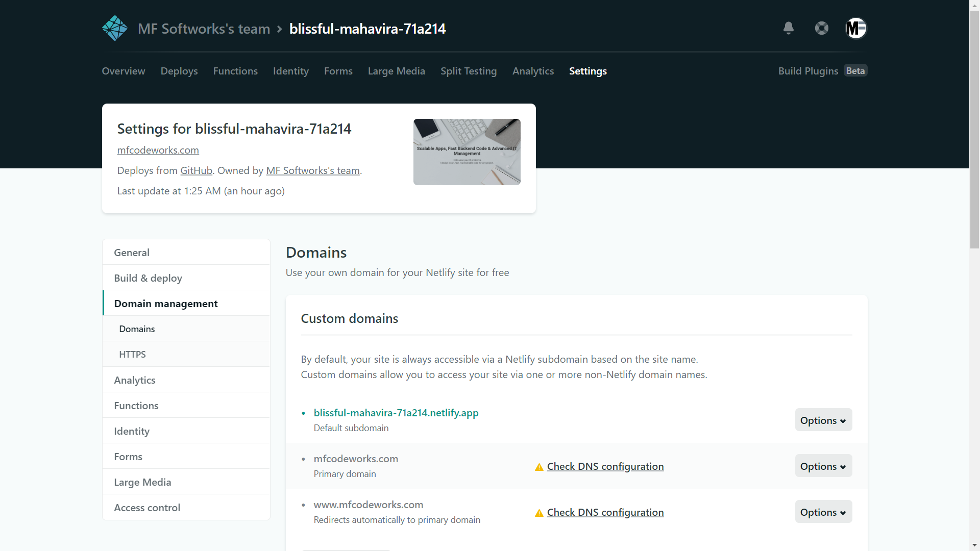Screen dimensions: 980x551
Task: Click the Beta badge next to Build Plugins
Action: [x=855, y=71]
